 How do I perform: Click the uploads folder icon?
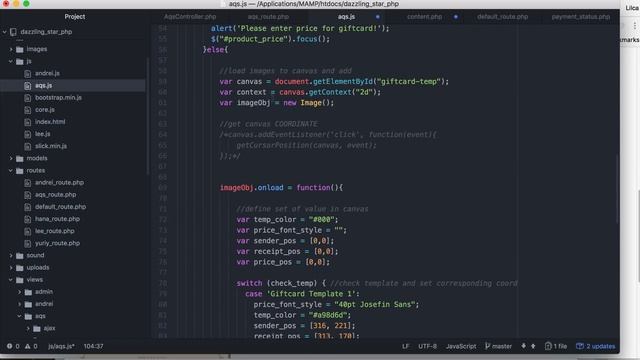pyautogui.click(x=20, y=268)
